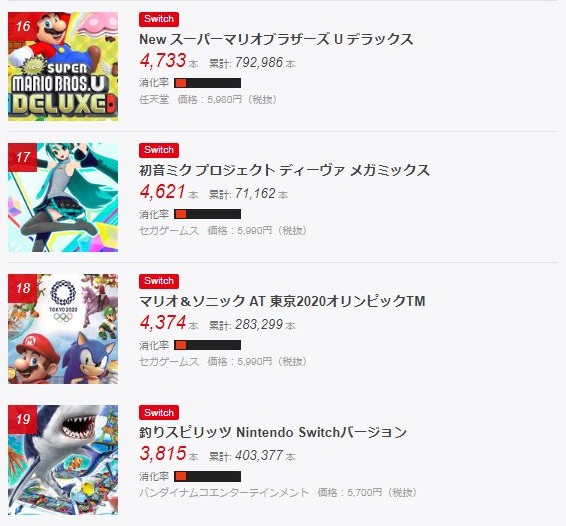The height and width of the screenshot is (526, 566).
Task: Click the Switch tag above マリオ&ソニック title
Action: tap(159, 281)
